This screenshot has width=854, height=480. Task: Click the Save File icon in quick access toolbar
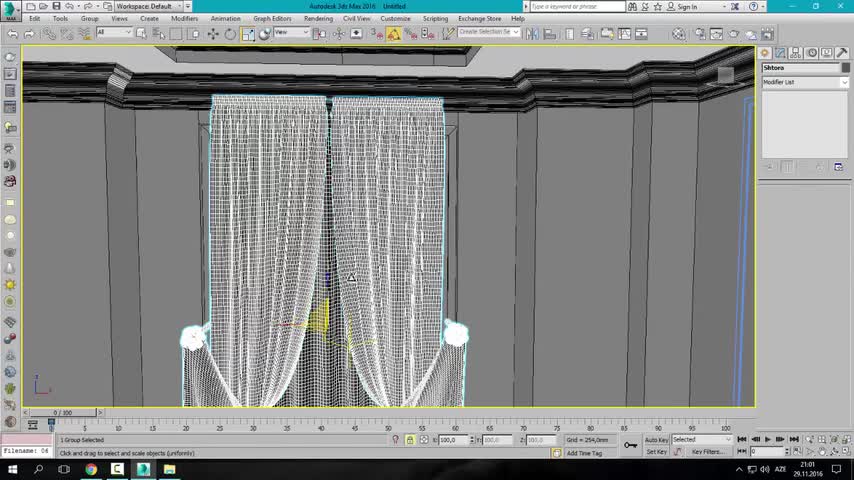(x=56, y=6)
